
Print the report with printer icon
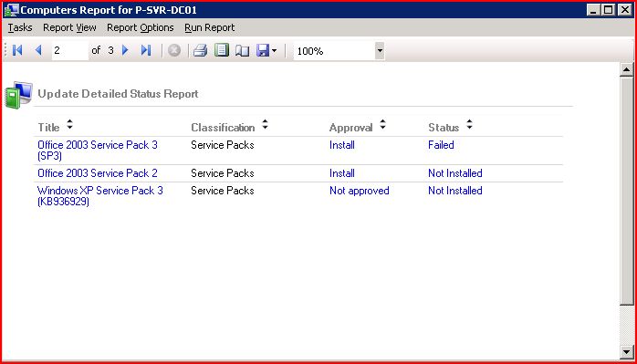tap(200, 50)
